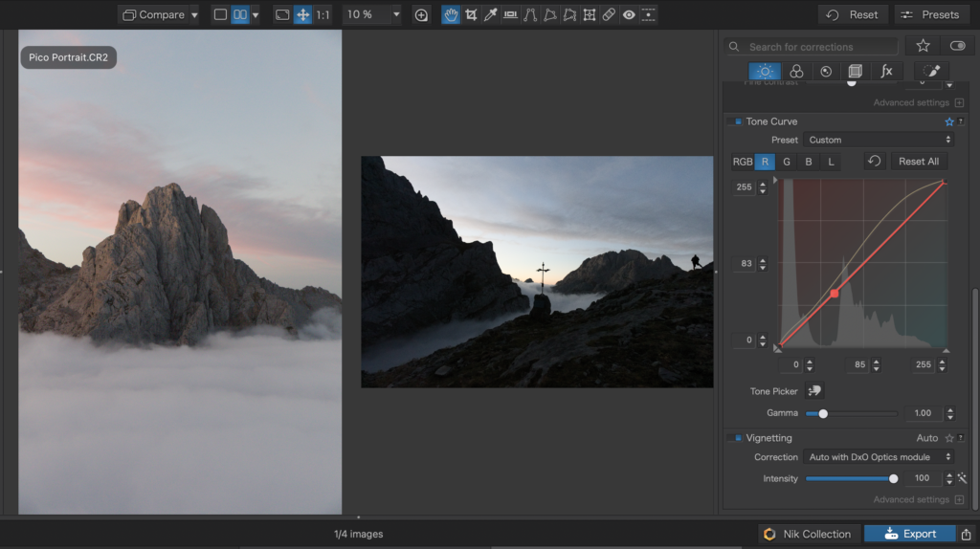Click the Vignetting Intensity slider handle

coord(893,479)
